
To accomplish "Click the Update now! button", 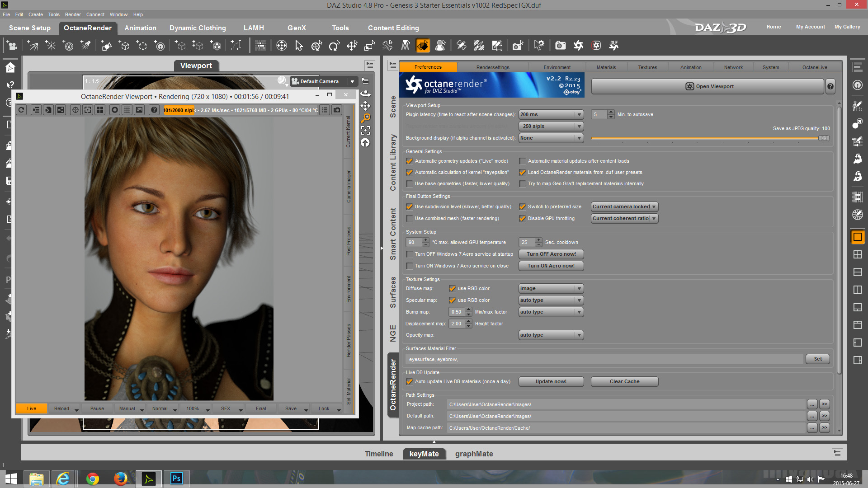I will coord(551,382).
